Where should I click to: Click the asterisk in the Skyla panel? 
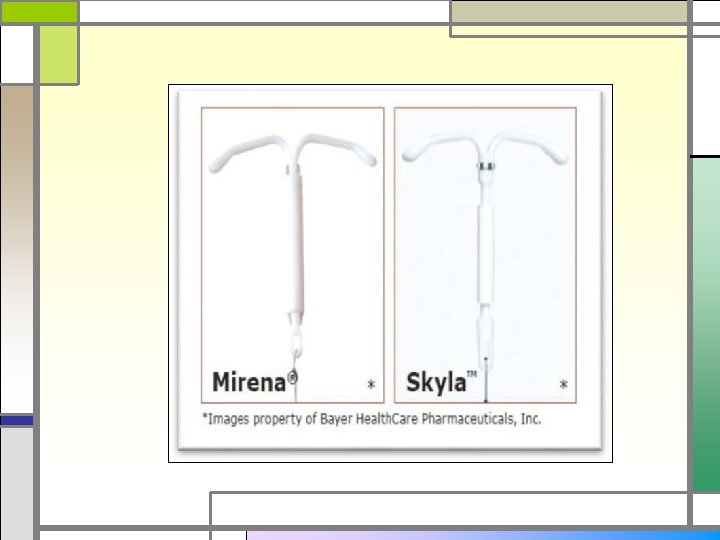click(564, 384)
